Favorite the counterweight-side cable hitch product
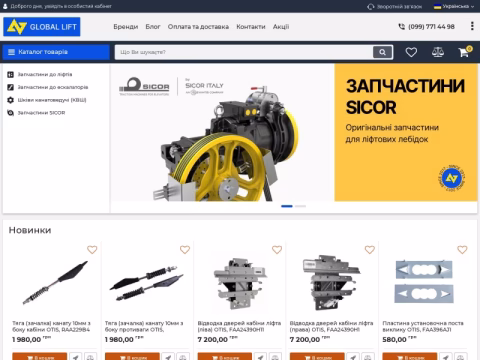Screen dimensions: 480x360 click(185, 250)
